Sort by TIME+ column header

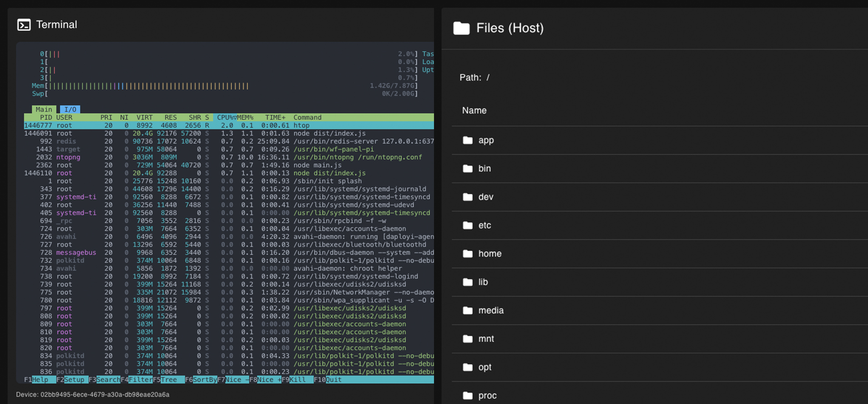pos(275,117)
